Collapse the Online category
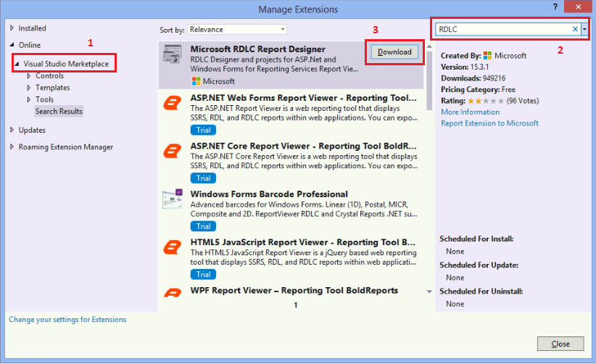This screenshot has width=596, height=364. coord(12,45)
